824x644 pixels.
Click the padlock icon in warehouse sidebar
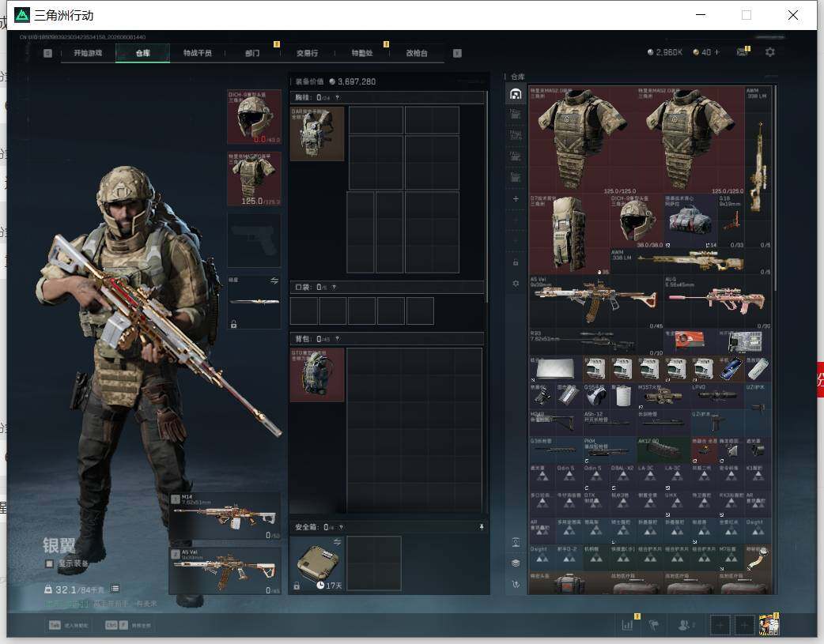click(x=516, y=262)
